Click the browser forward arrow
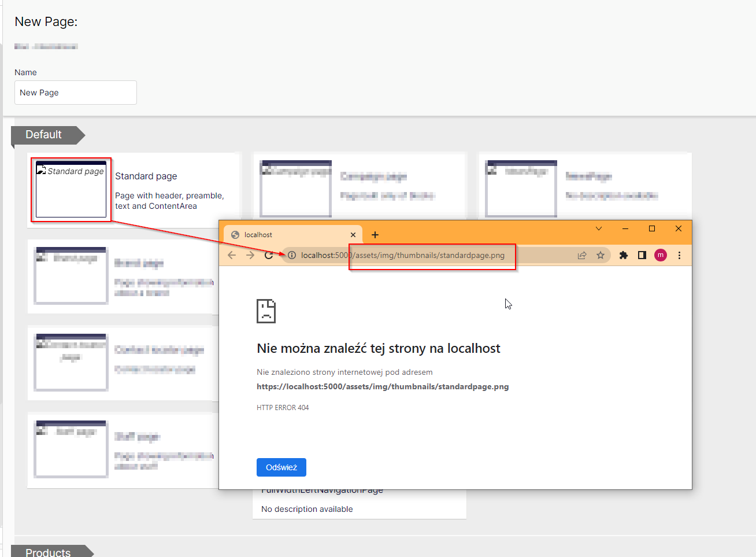This screenshot has width=756, height=557. click(x=250, y=255)
